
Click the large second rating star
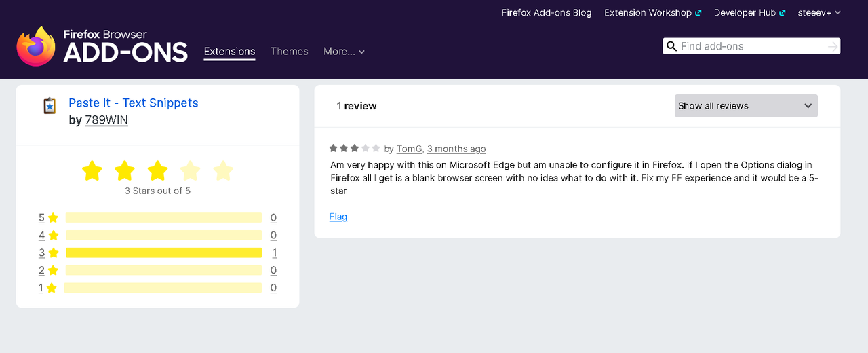coord(125,170)
